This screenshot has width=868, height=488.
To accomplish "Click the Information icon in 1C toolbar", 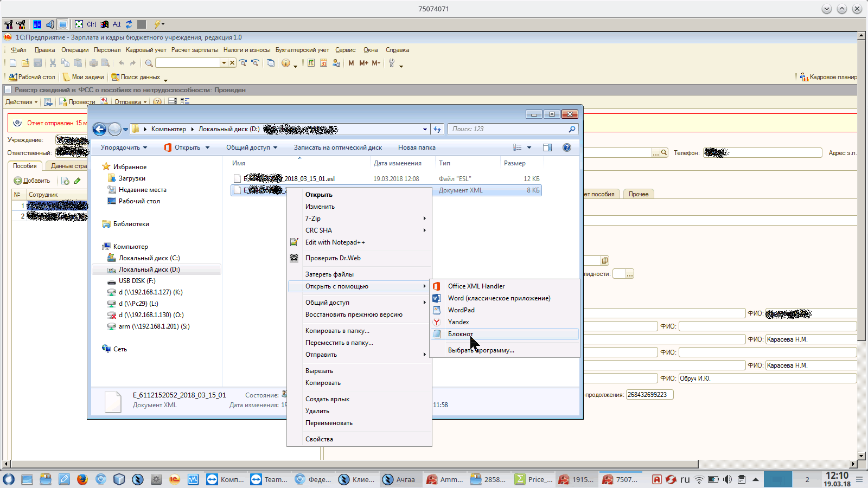I will [286, 63].
